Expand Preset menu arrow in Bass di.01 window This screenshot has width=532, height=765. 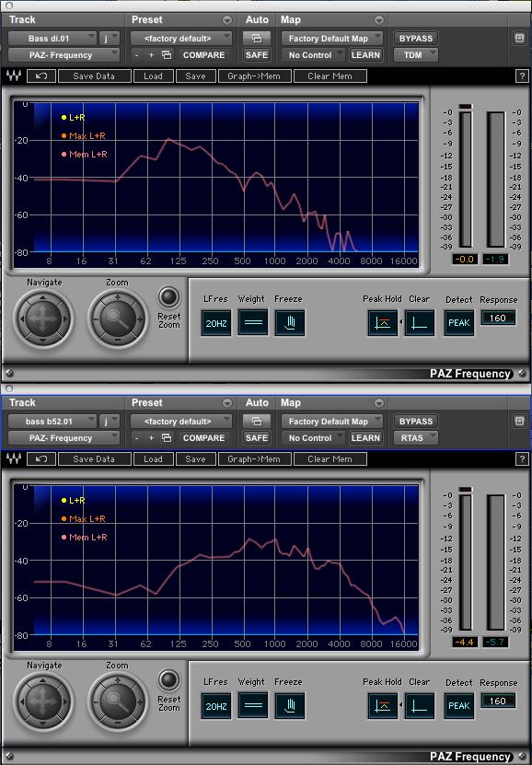227,20
